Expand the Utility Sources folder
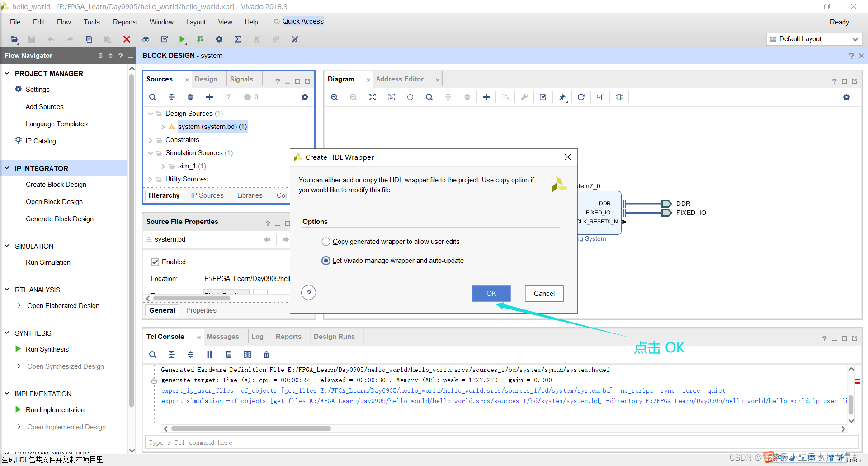This screenshot has height=466, width=868. 151,179
